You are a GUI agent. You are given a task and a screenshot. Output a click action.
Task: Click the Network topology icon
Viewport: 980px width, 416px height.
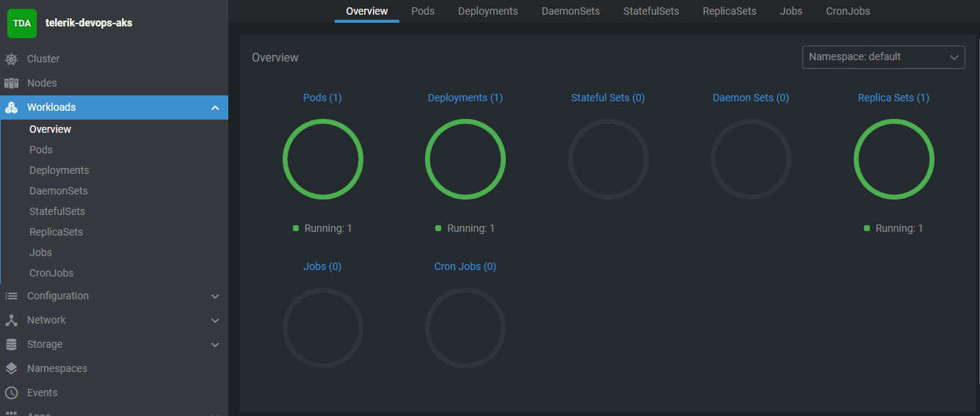point(11,320)
